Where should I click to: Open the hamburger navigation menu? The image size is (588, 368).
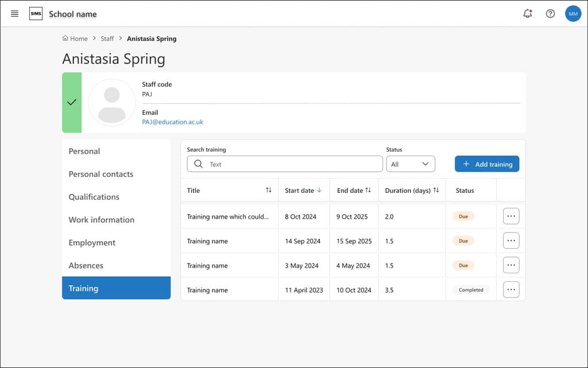click(15, 14)
